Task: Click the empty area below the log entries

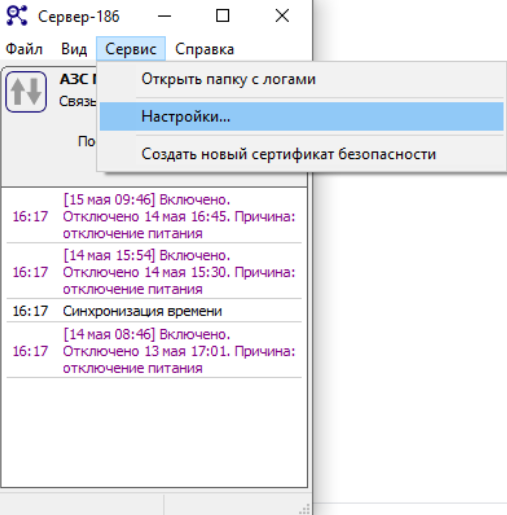Action: (154, 432)
